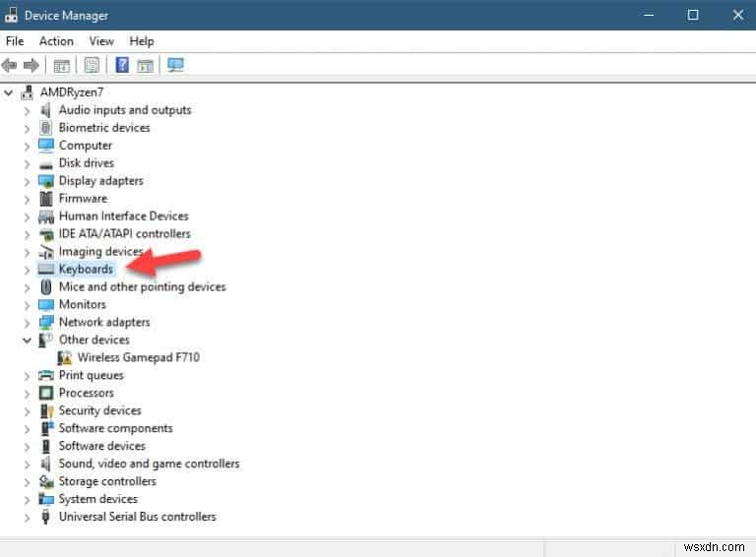Click the action pane toolbar icon
This screenshot has width=756, height=557.
point(145,66)
